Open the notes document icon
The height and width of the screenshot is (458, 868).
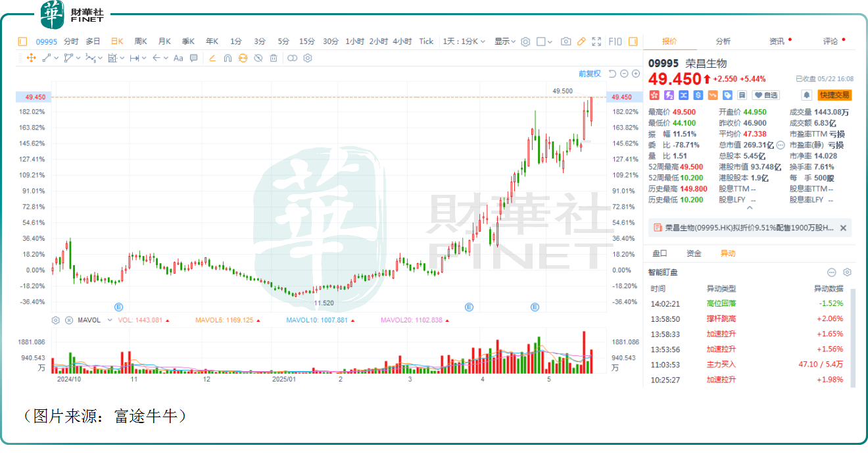pyautogui.click(x=742, y=95)
